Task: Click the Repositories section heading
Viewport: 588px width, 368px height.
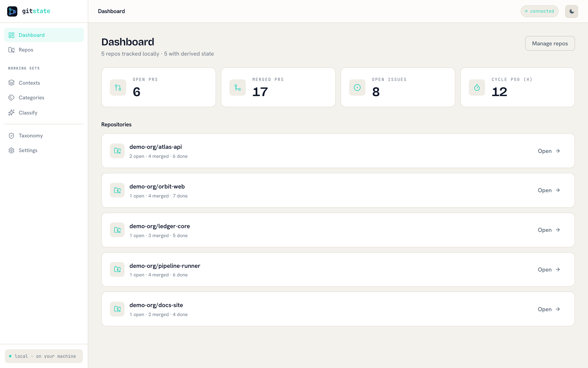Action: coord(116,125)
